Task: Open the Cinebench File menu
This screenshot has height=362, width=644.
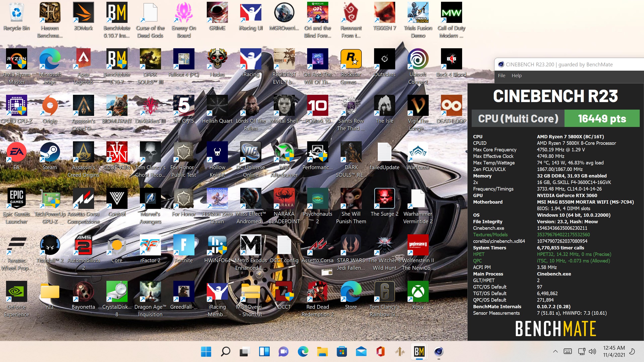Action: (501, 75)
